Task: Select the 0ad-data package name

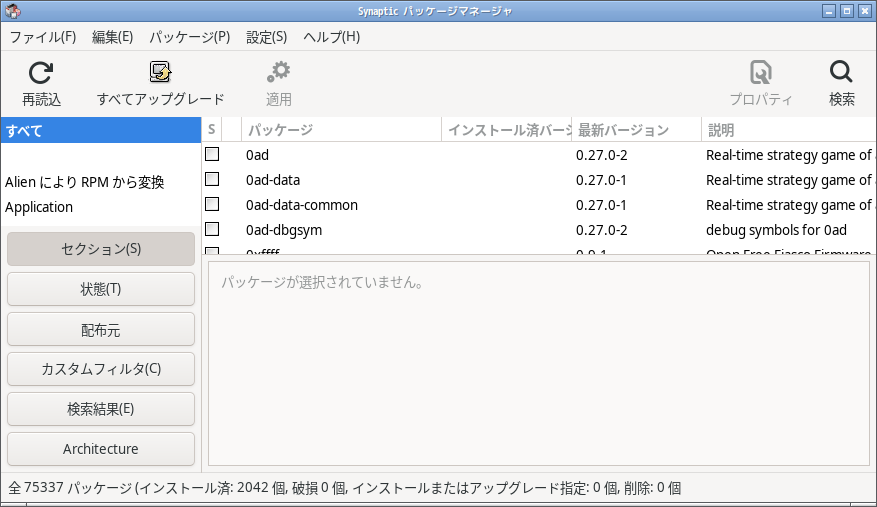Action: (273, 180)
